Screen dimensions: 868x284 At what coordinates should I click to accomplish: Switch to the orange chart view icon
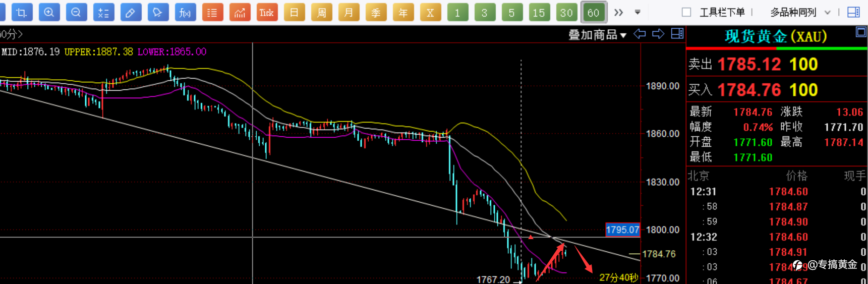coord(240,12)
